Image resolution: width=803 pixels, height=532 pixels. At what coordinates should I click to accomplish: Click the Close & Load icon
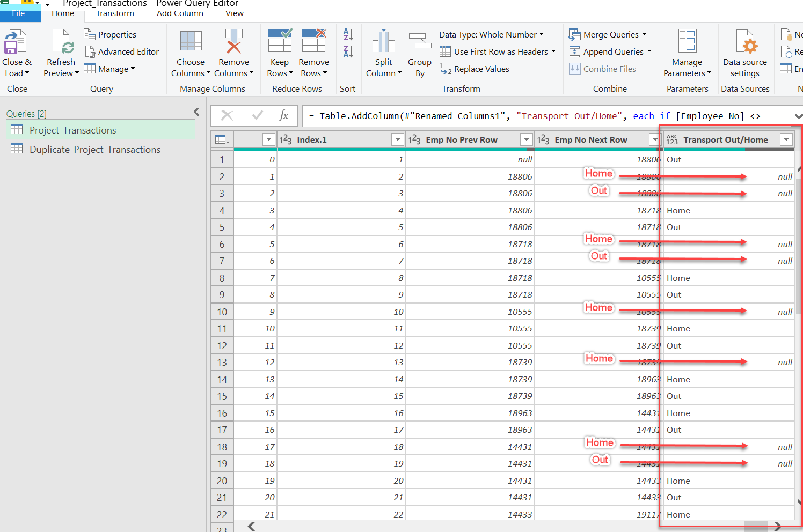pos(16,42)
